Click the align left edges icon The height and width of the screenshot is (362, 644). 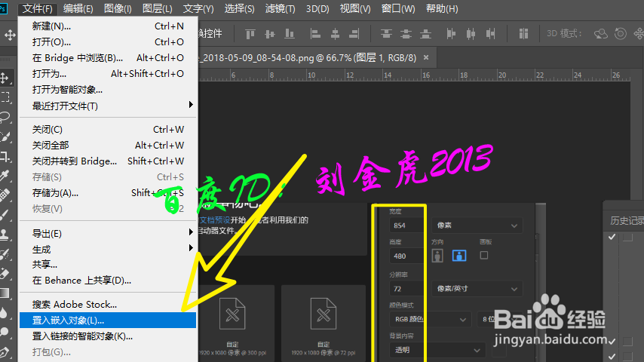click(315, 34)
